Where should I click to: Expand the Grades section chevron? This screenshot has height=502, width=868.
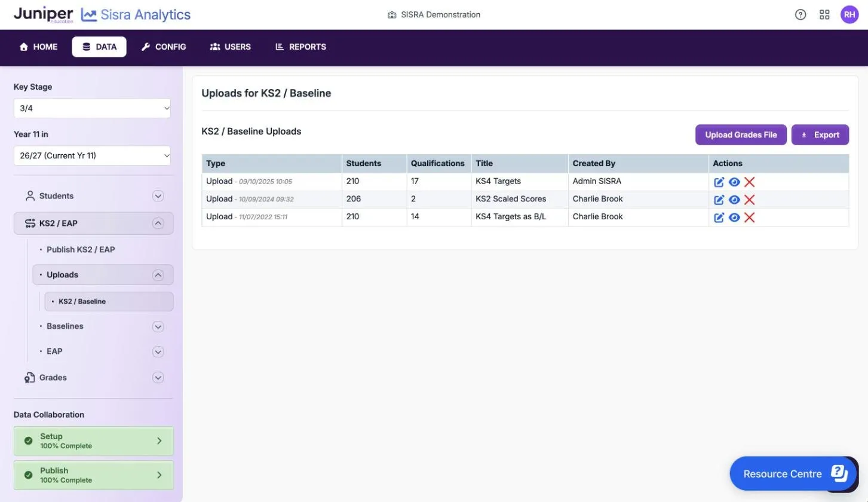[x=158, y=378]
